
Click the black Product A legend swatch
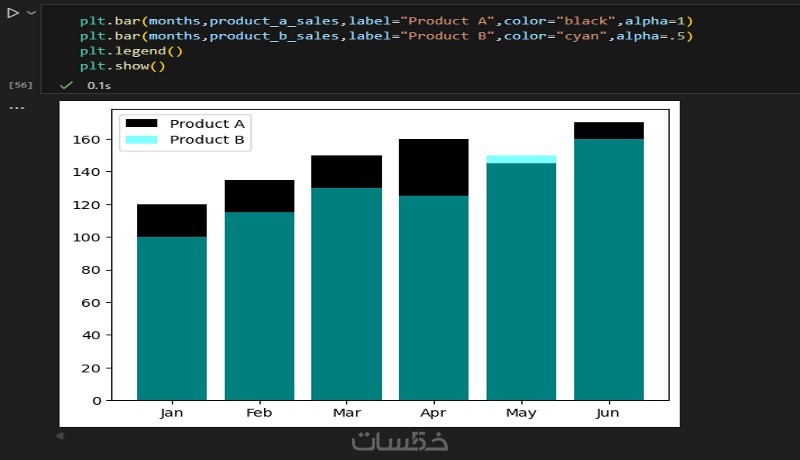(144, 123)
